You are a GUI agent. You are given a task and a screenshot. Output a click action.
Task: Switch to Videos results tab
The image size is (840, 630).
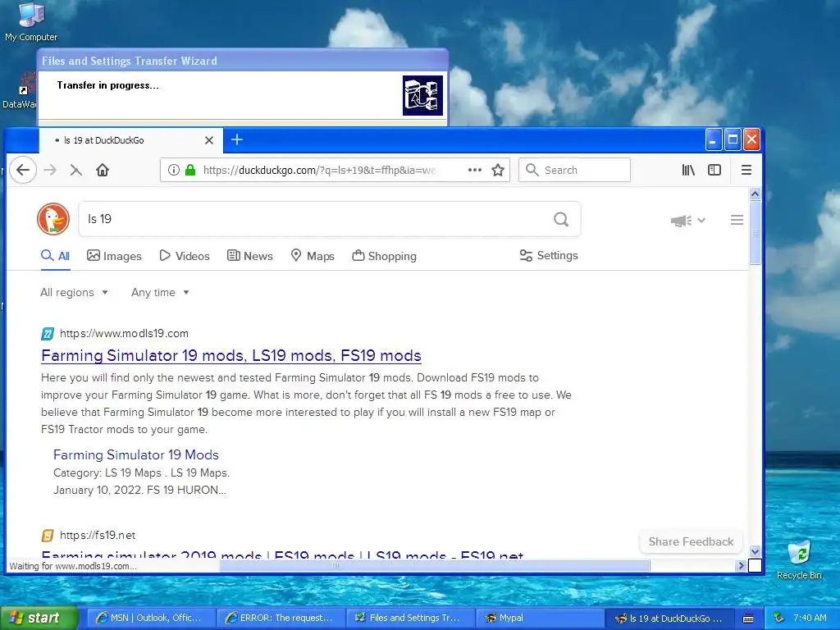tap(185, 256)
